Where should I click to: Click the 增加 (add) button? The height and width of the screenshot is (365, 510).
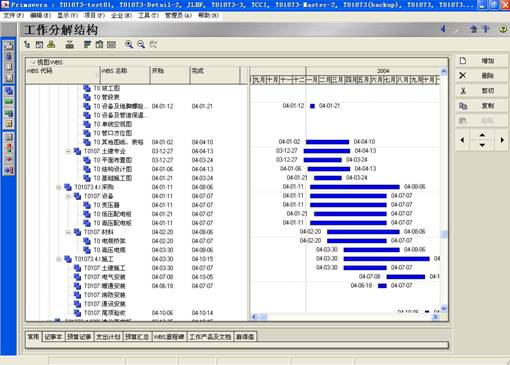click(481, 61)
